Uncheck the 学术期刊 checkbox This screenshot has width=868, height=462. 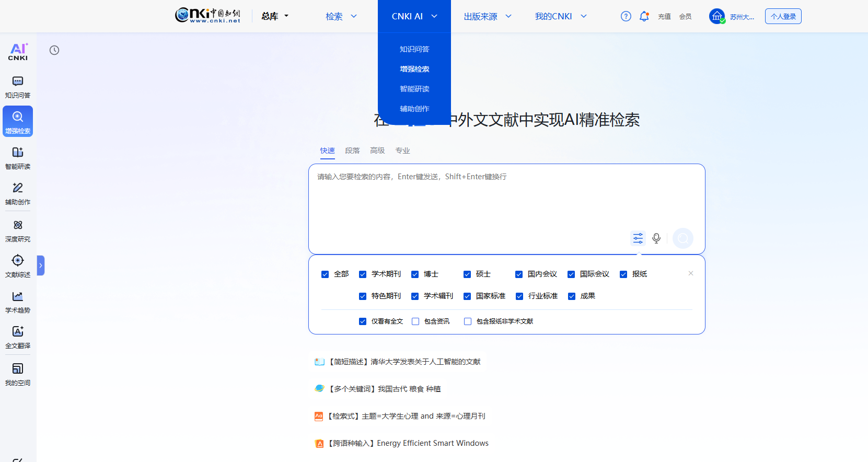tap(363, 274)
